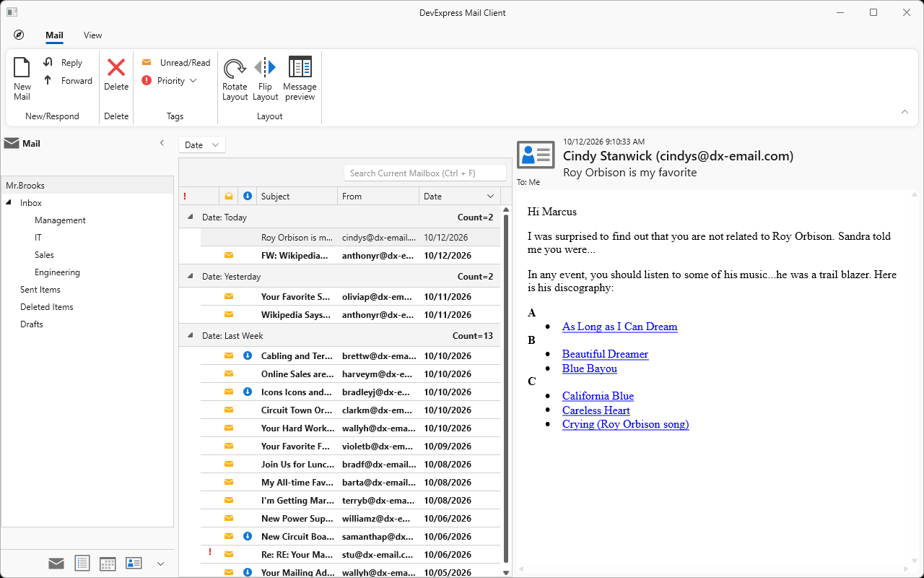The height and width of the screenshot is (578, 924).
Task: Open the Sales folder
Action: (44, 255)
